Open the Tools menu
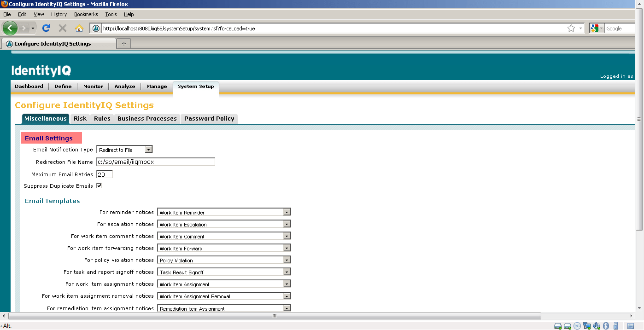644x330 pixels. (111, 14)
